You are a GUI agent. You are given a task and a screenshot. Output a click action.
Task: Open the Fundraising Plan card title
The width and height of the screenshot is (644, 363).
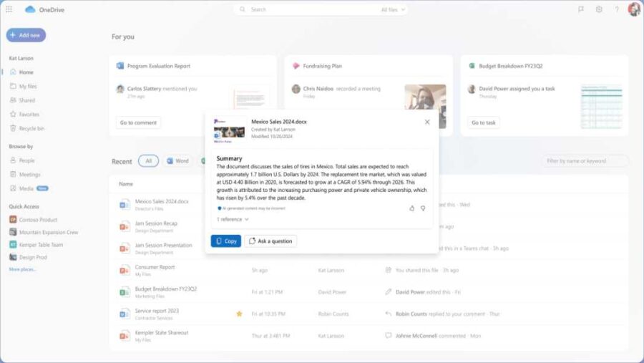point(323,66)
